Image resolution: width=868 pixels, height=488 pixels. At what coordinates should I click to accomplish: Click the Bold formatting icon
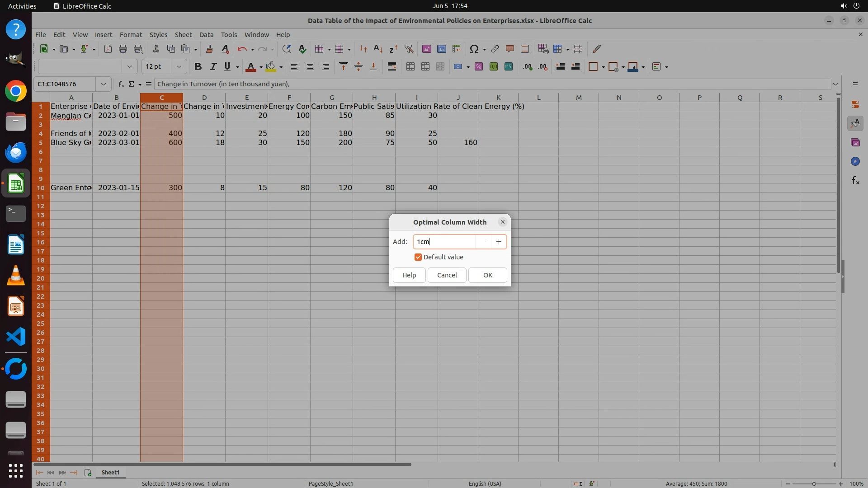click(x=198, y=67)
